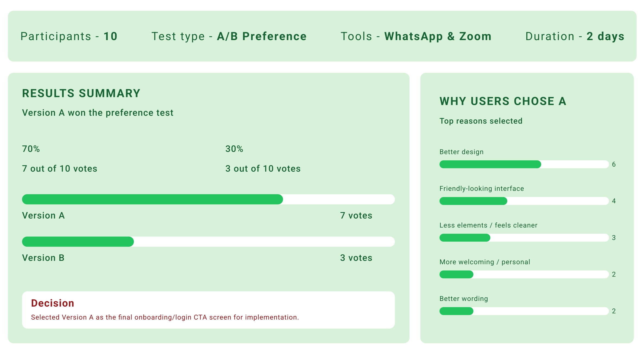Click the Selected Version A decision sentence
Viewport: 644px width, 354px height.
click(165, 317)
